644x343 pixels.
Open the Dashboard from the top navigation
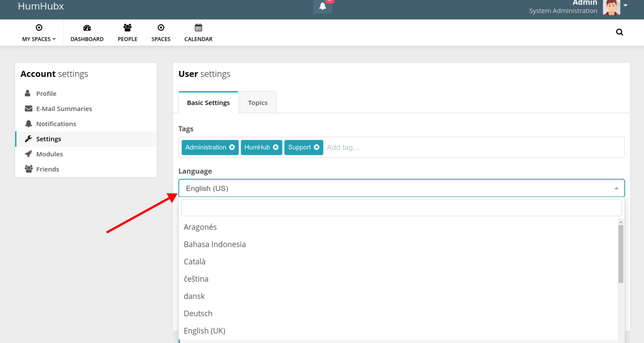click(x=87, y=32)
